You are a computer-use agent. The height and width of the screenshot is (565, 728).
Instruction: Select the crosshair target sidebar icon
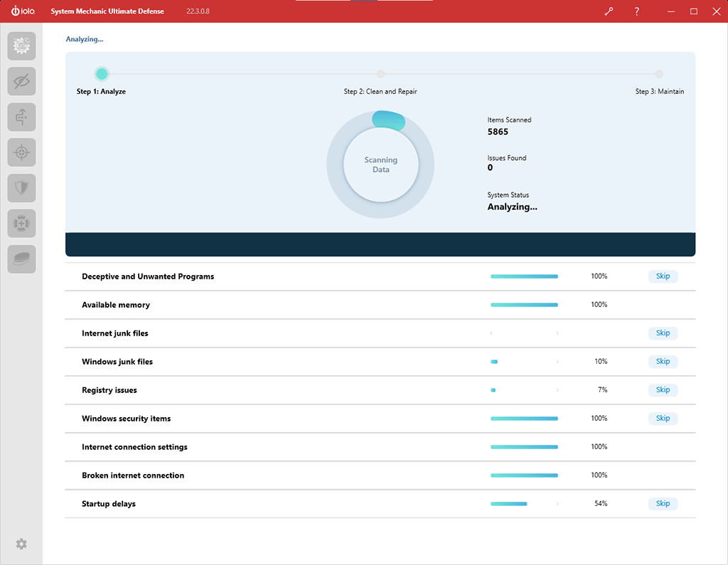point(21,153)
